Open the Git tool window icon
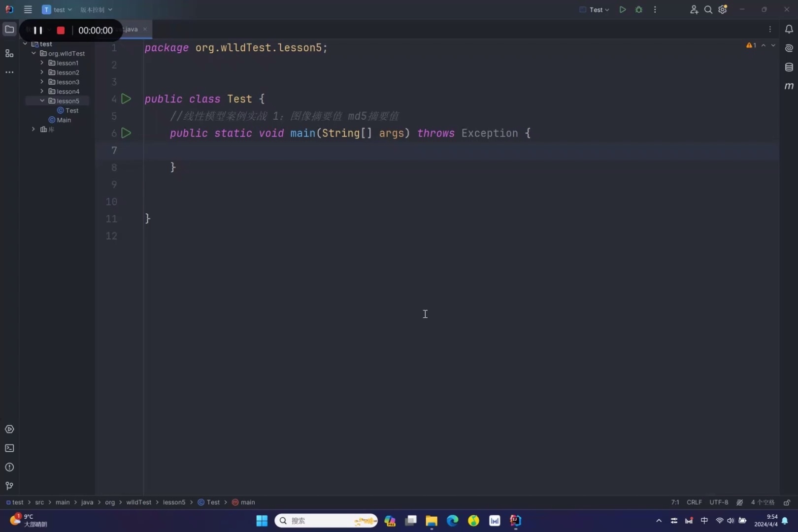798x532 pixels. (x=9, y=486)
